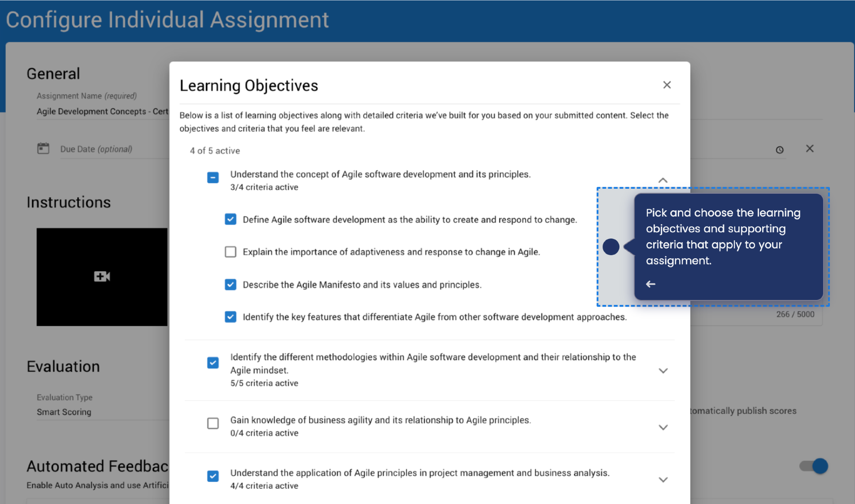Uncheck the objective about Agile concept principles
This screenshot has height=504, width=855.
coord(213,178)
